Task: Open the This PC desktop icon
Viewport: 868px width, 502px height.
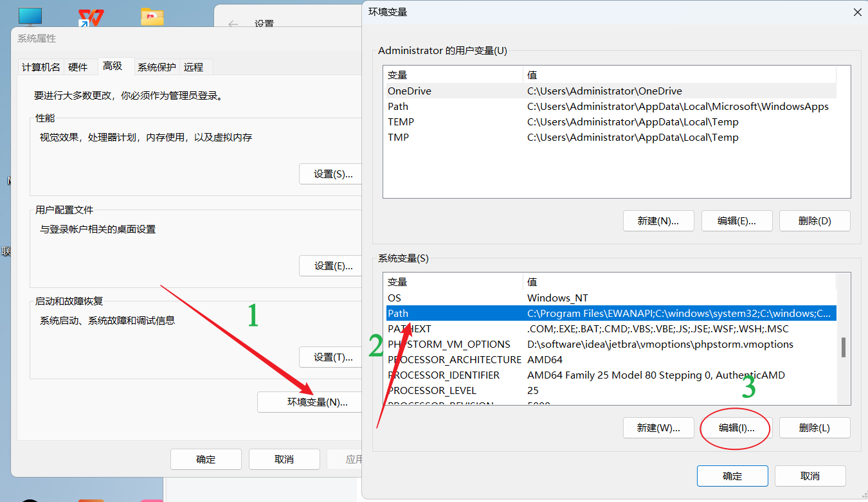Action: 30,14
